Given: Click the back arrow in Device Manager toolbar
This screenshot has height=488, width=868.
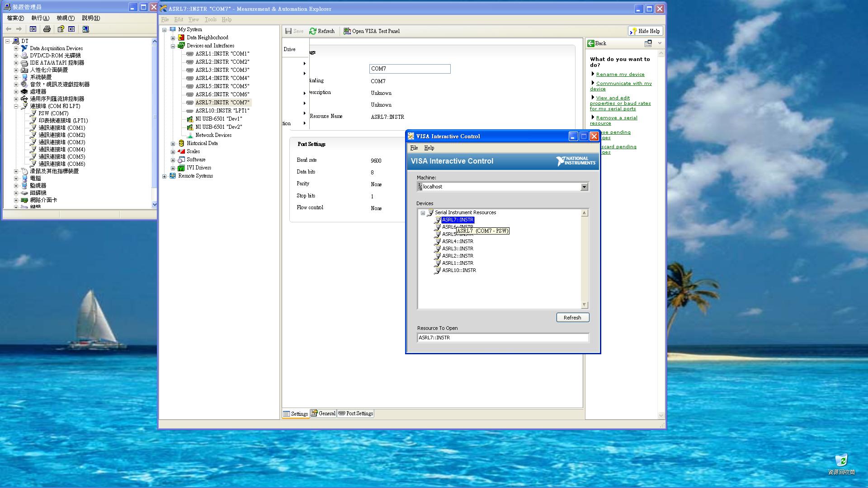Looking at the screenshot, I should [9, 29].
